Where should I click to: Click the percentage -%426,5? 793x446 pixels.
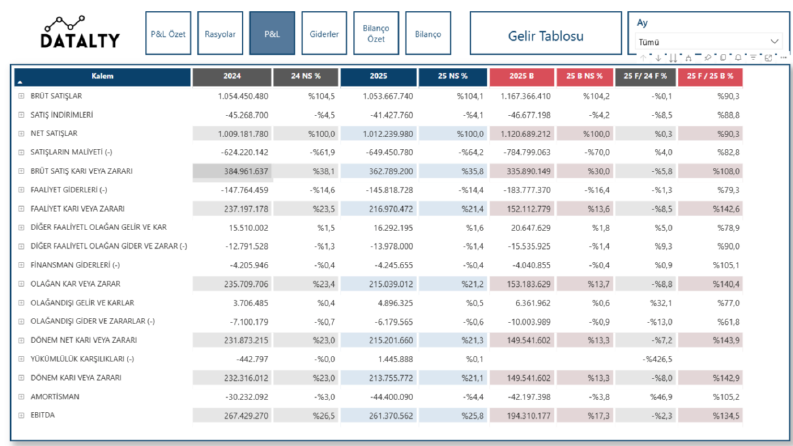pyautogui.click(x=657, y=359)
